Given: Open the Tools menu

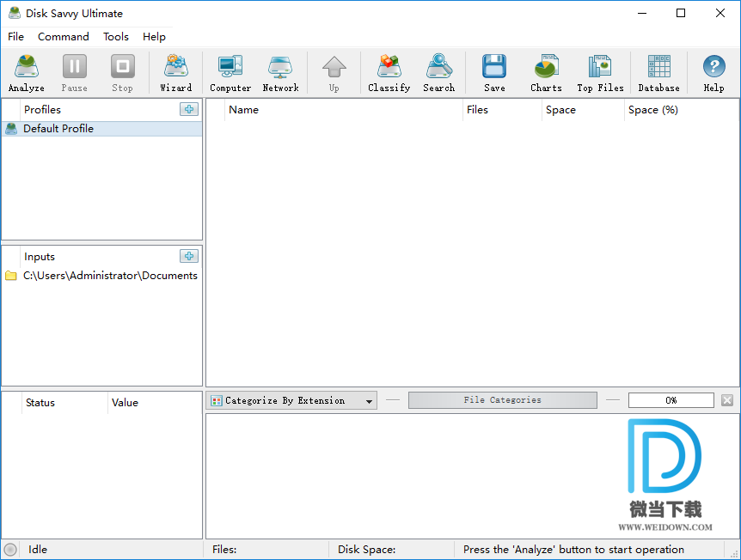Looking at the screenshot, I should point(116,37).
